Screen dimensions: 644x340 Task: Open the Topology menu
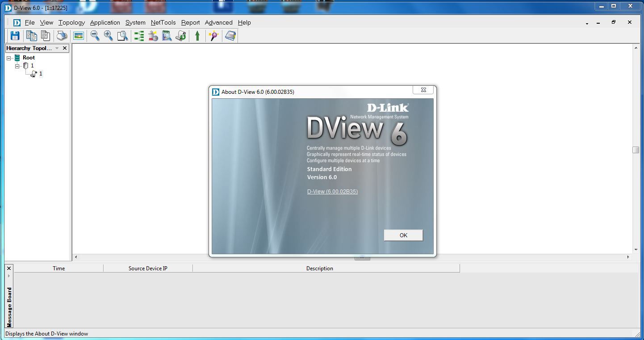coord(71,22)
